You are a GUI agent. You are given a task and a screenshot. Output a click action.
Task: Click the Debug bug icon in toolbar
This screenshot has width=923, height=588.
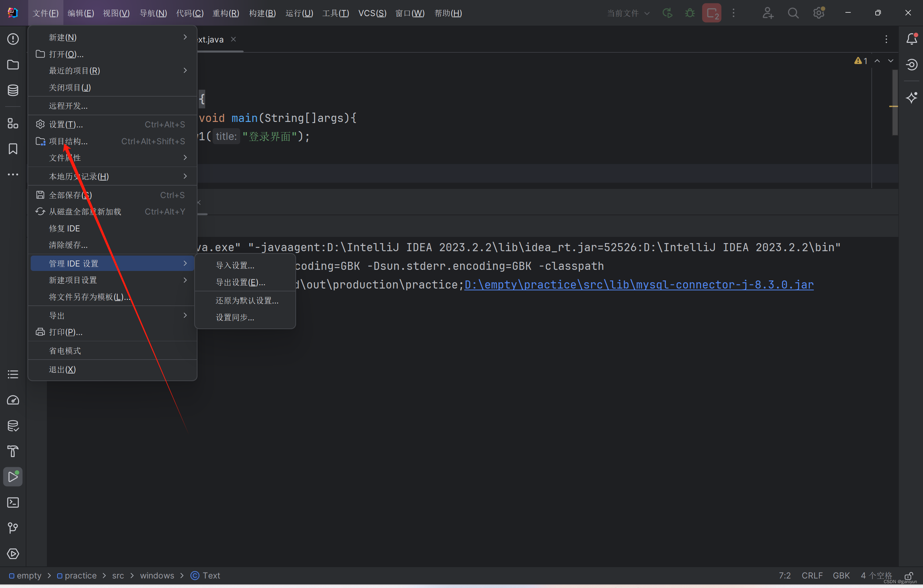pyautogui.click(x=690, y=14)
